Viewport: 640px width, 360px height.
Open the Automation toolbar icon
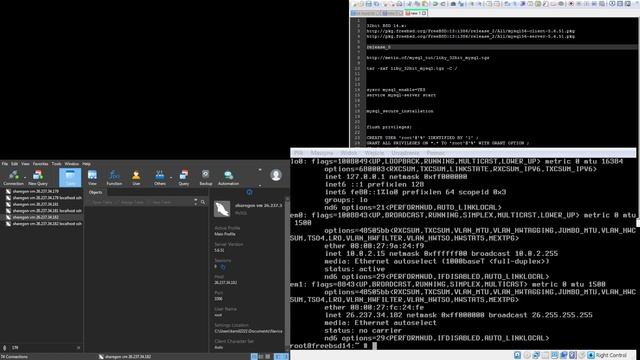228,178
